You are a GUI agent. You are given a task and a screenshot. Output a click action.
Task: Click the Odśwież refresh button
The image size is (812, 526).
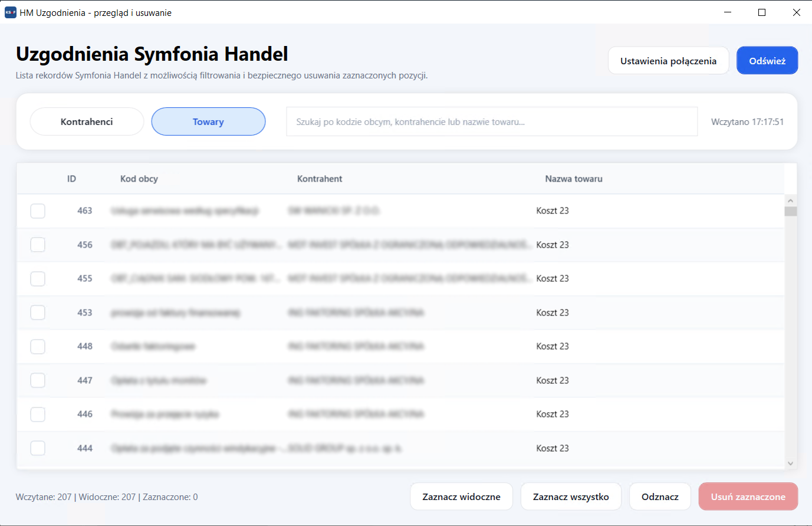tap(767, 61)
